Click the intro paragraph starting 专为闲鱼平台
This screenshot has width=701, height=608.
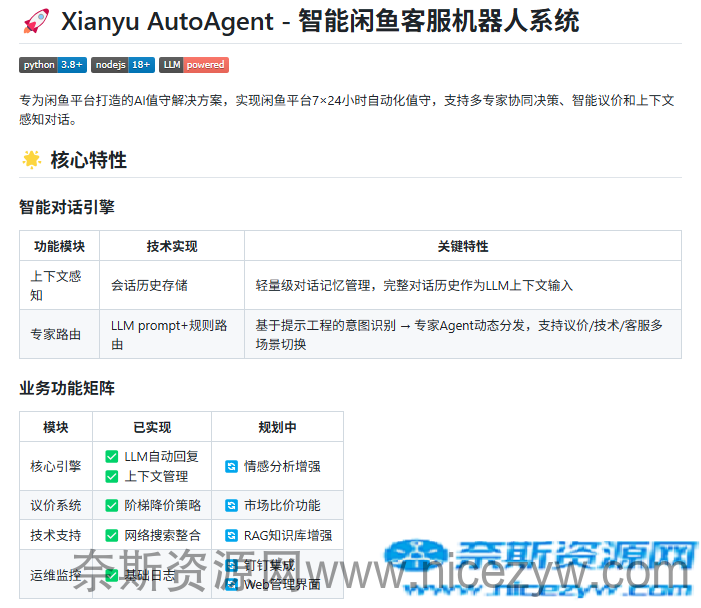(x=346, y=110)
